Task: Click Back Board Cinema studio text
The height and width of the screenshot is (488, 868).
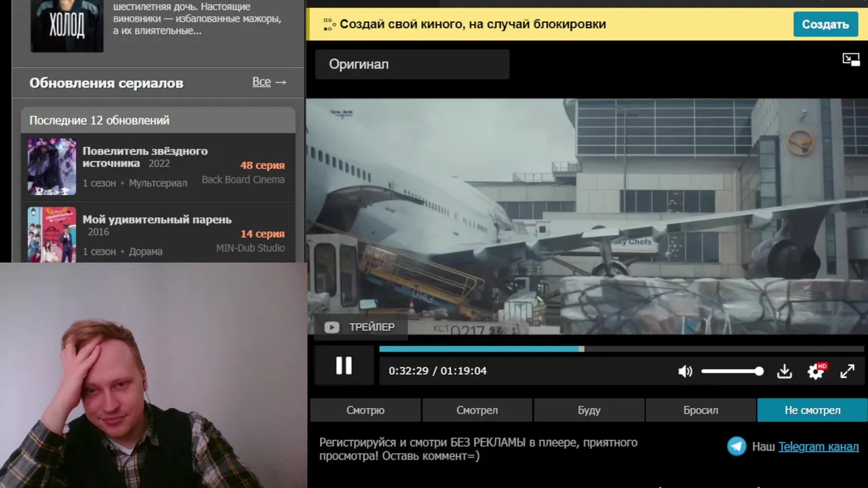Action: point(243,180)
